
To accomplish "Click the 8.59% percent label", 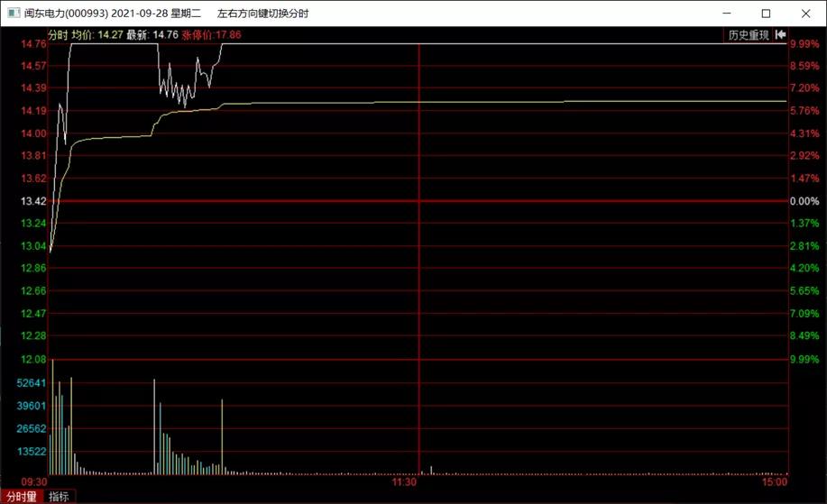I will click(x=804, y=66).
